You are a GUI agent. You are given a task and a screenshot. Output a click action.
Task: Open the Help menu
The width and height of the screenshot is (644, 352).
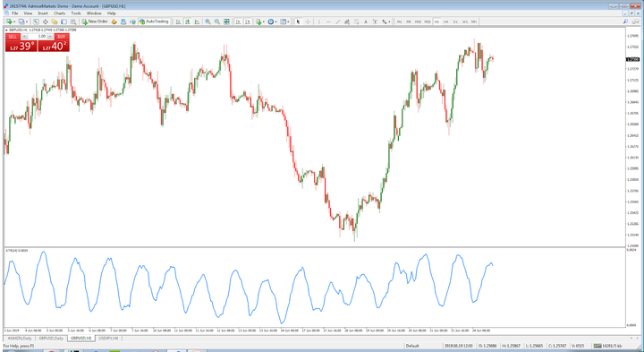click(111, 13)
